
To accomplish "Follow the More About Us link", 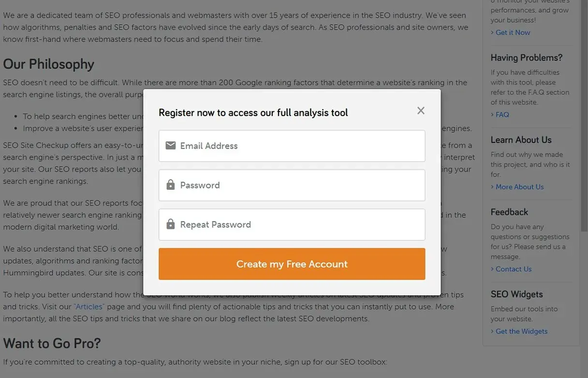I will point(519,187).
